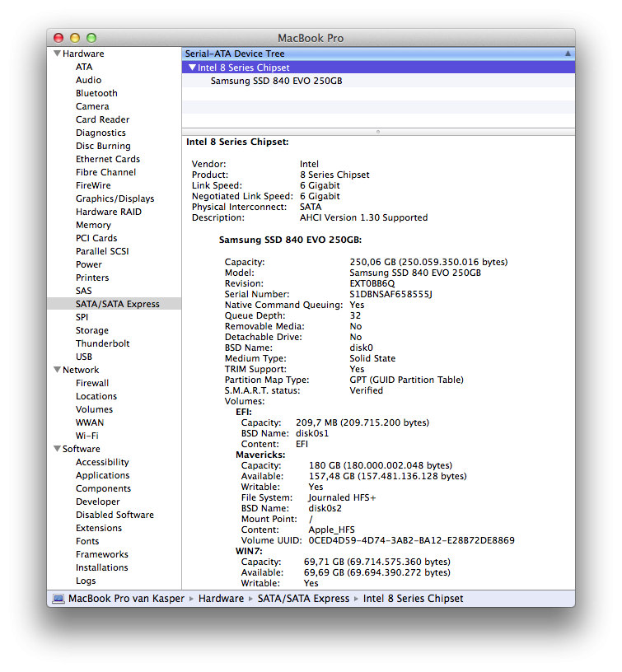Select Thunderbolt in the Hardware list
The height and width of the screenshot is (672, 622).
102,343
